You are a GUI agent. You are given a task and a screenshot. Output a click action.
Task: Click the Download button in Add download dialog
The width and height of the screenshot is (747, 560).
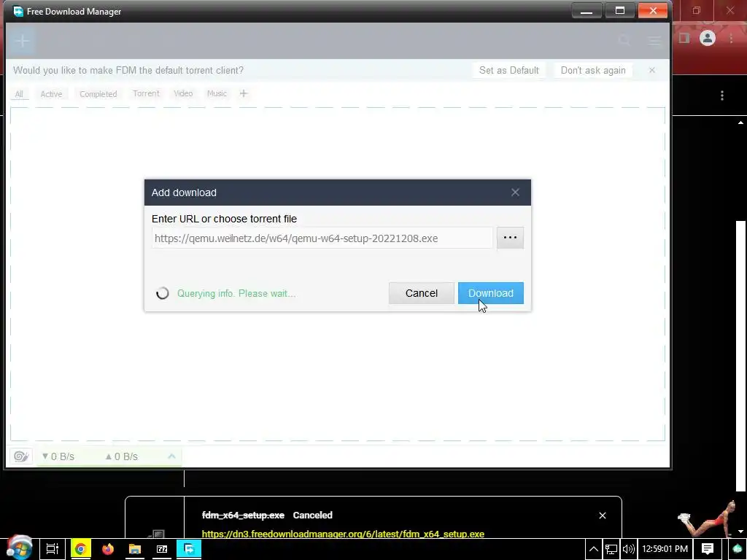point(491,293)
